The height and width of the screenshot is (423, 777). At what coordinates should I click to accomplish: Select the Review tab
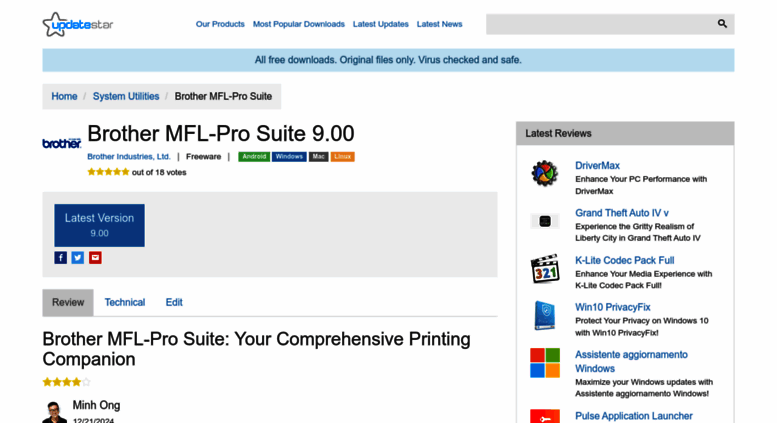68,302
